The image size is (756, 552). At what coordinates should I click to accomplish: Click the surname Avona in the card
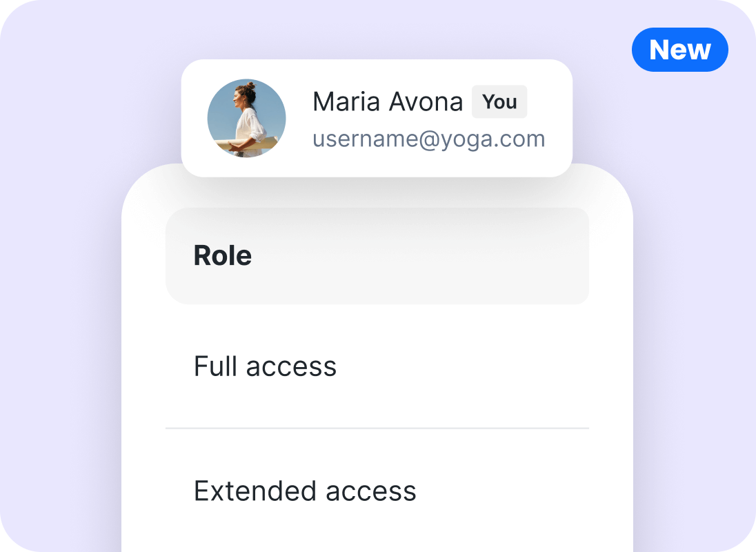pyautogui.click(x=426, y=102)
